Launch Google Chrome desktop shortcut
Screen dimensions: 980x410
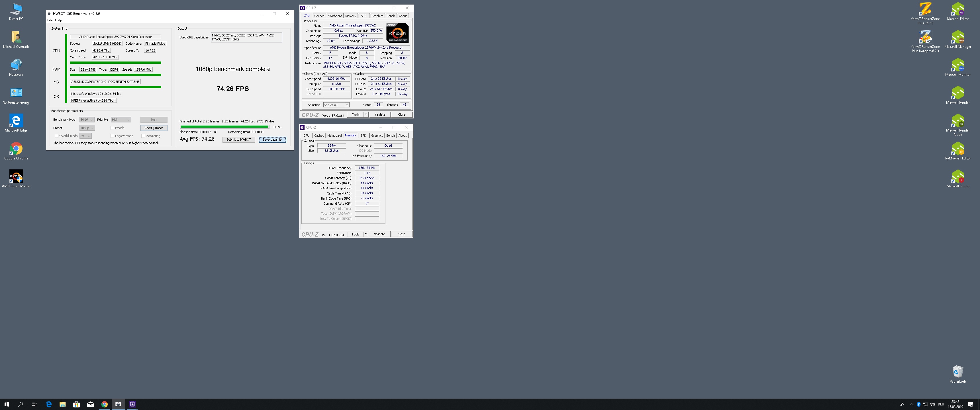(x=16, y=151)
